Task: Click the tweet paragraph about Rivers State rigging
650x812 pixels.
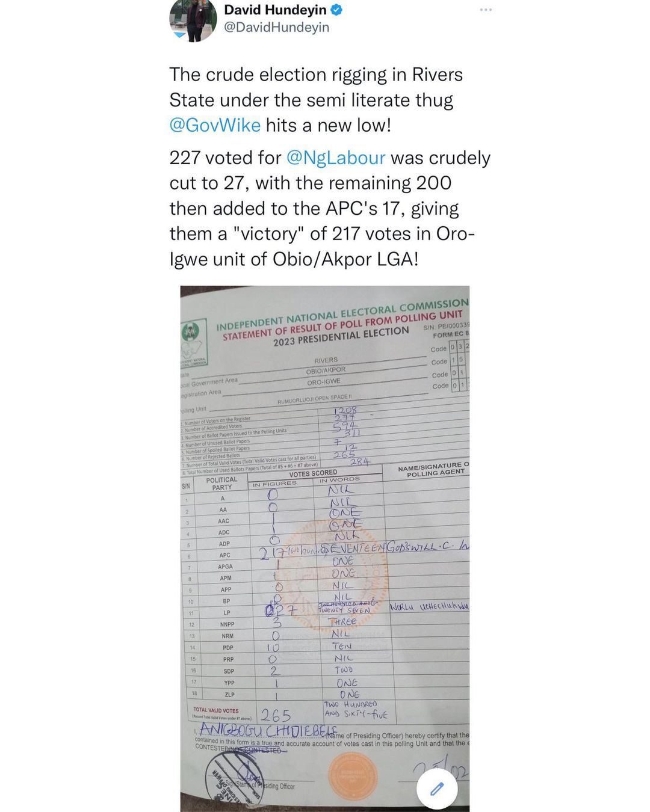Action: click(x=316, y=100)
